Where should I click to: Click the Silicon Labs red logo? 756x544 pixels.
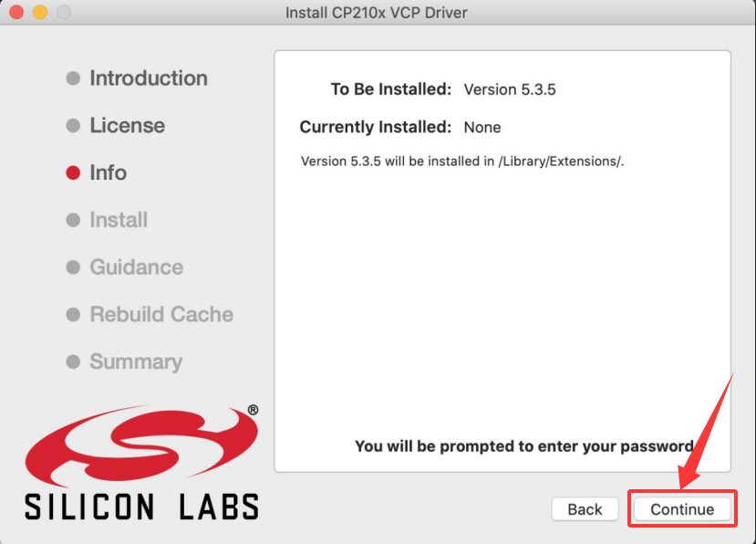141,445
